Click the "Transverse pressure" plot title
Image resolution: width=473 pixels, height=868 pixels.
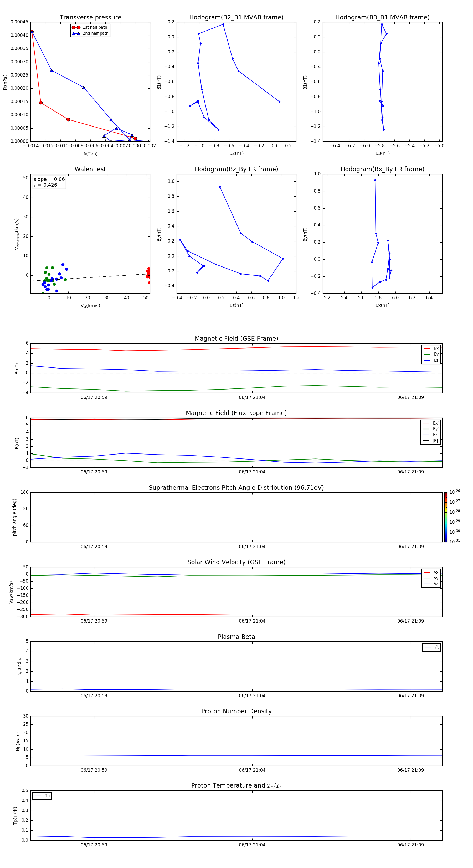point(90,18)
